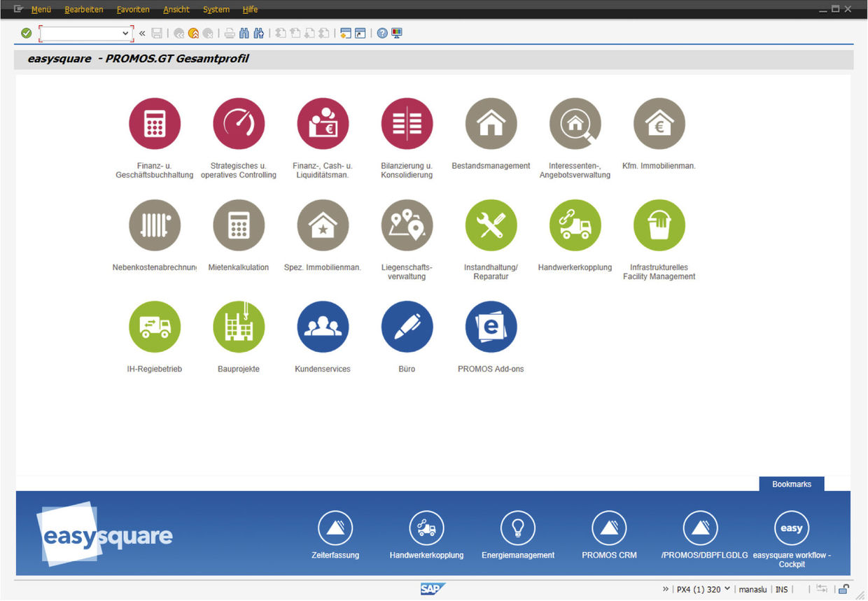Click the Print toolbar icon
Viewport: 868px width, 601px height.
pos(229,33)
